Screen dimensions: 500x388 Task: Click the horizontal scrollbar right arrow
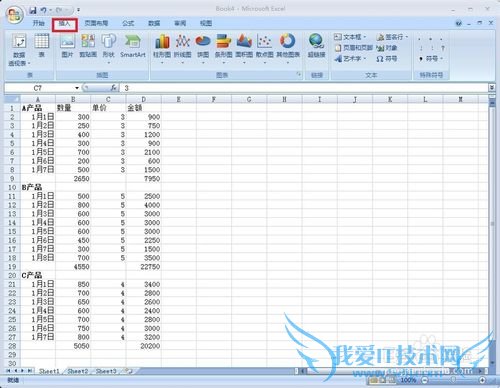[480, 371]
